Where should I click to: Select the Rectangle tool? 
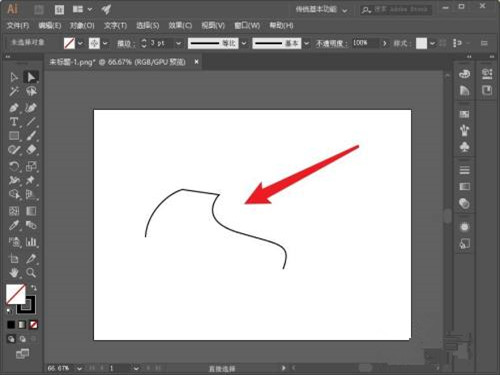click(x=14, y=136)
